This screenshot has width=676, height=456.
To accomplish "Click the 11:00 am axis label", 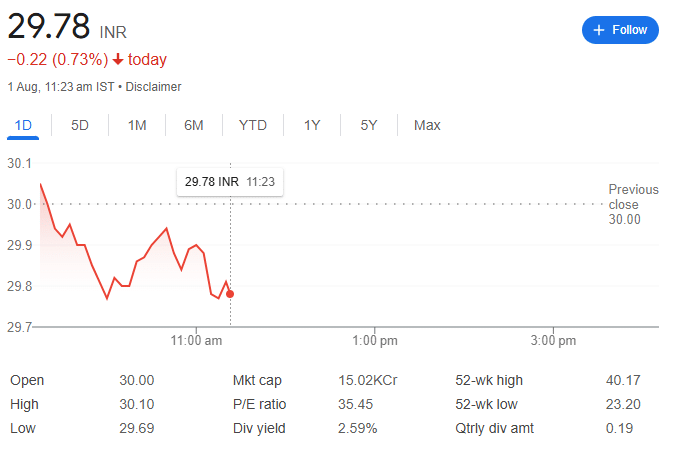I will coord(196,340).
